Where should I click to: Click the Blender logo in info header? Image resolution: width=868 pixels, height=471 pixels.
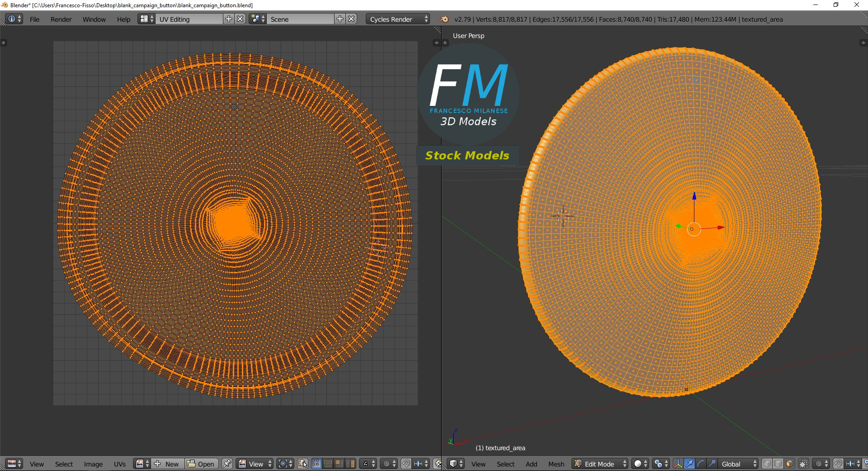click(x=444, y=19)
